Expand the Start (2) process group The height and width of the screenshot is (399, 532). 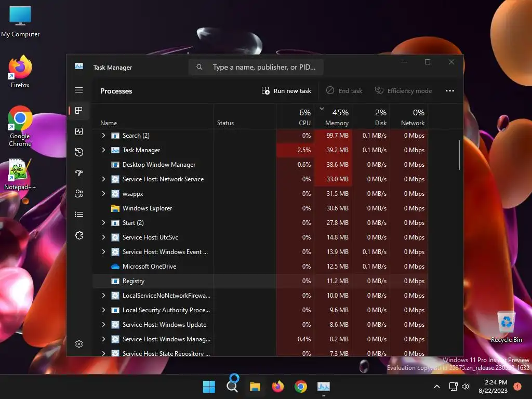point(103,222)
